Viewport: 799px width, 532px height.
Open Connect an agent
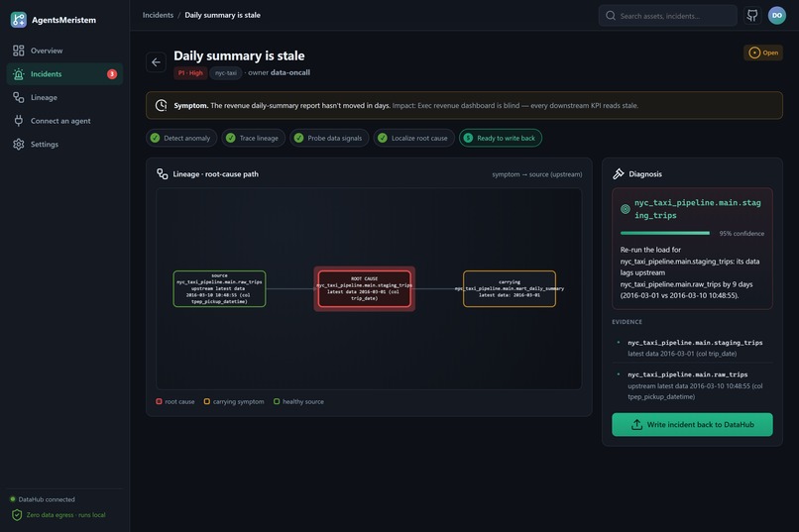[64, 121]
